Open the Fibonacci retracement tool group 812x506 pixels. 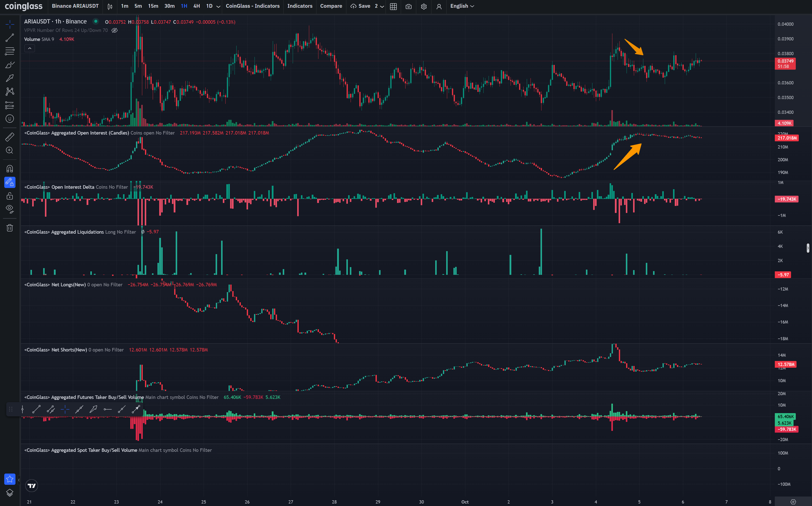coord(10,51)
